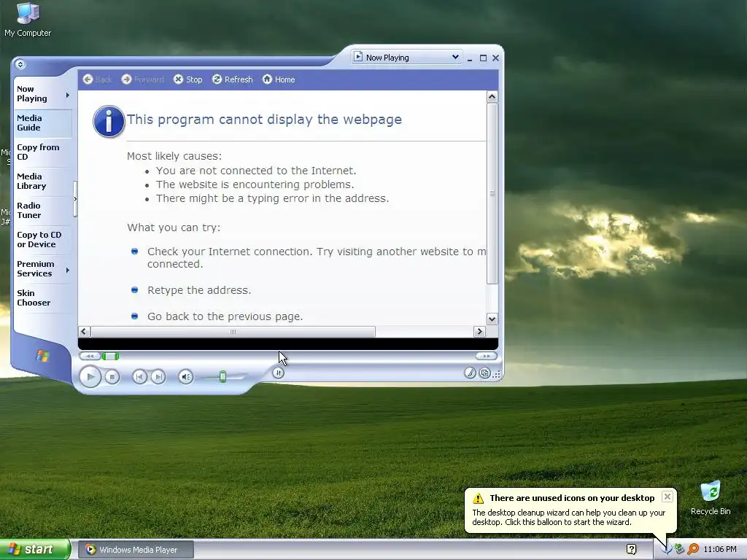Click the Play button
The image size is (747, 560).
90,377
